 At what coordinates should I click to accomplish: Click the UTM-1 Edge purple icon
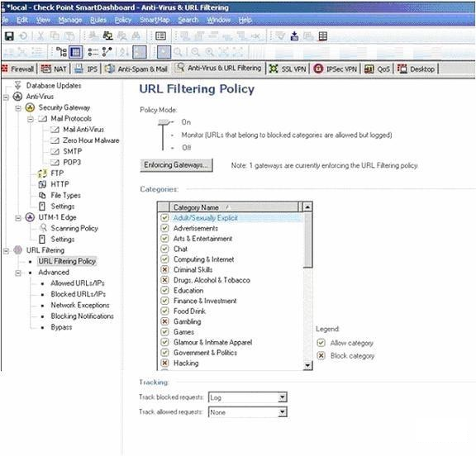click(30, 217)
